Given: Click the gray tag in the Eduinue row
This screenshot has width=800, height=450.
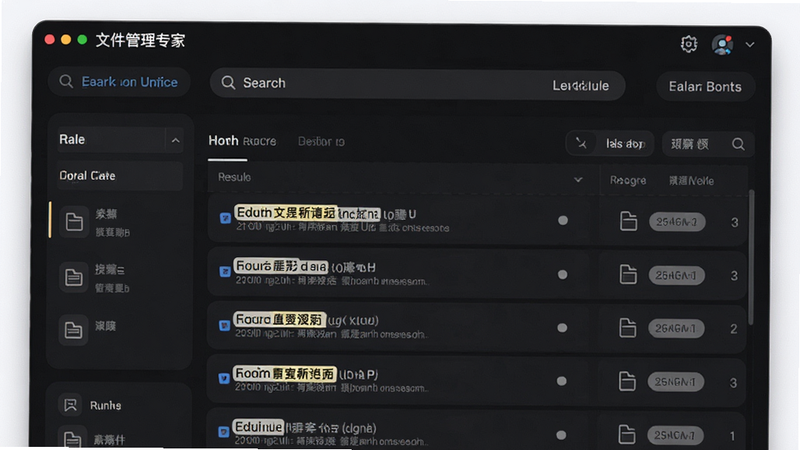Looking at the screenshot, I should pyautogui.click(x=675, y=435).
